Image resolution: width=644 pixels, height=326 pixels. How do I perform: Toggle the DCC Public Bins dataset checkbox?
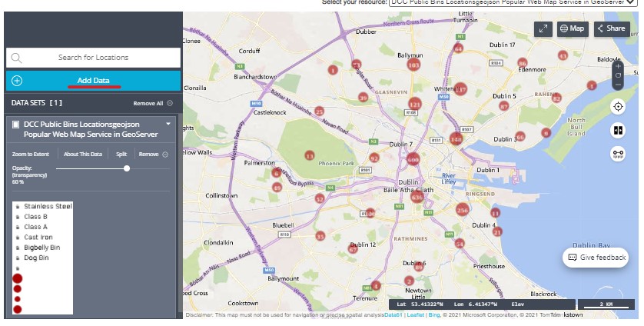click(x=15, y=124)
